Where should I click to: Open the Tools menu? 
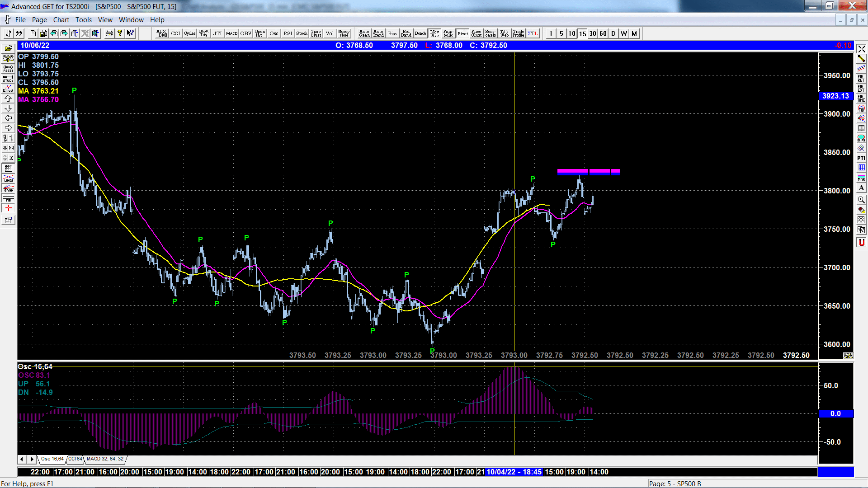[x=84, y=20]
